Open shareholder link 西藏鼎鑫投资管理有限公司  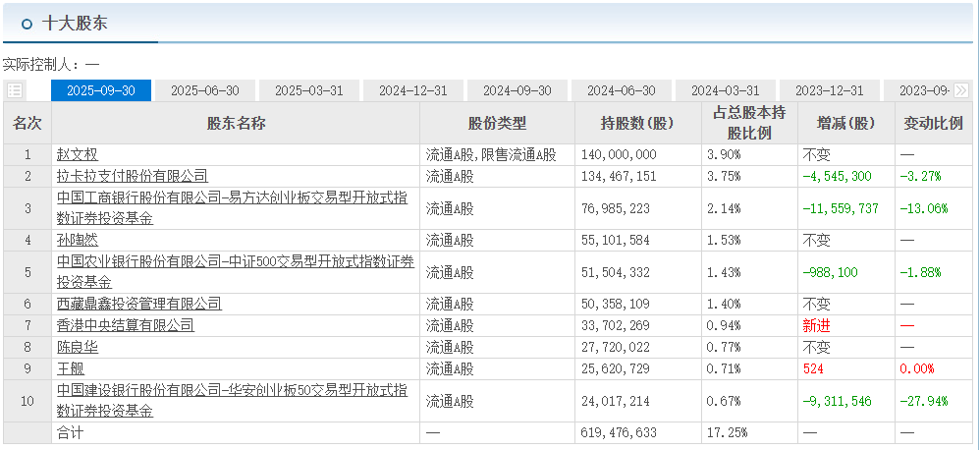pos(139,305)
